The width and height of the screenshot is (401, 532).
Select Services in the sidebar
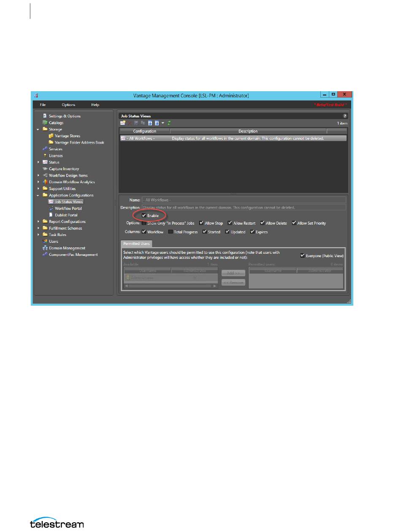(56, 149)
